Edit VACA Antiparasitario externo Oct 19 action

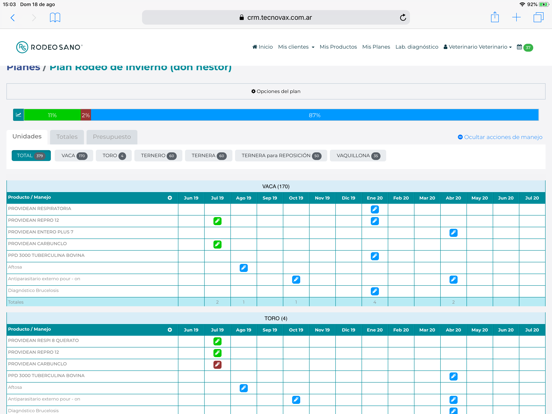pyautogui.click(x=296, y=280)
